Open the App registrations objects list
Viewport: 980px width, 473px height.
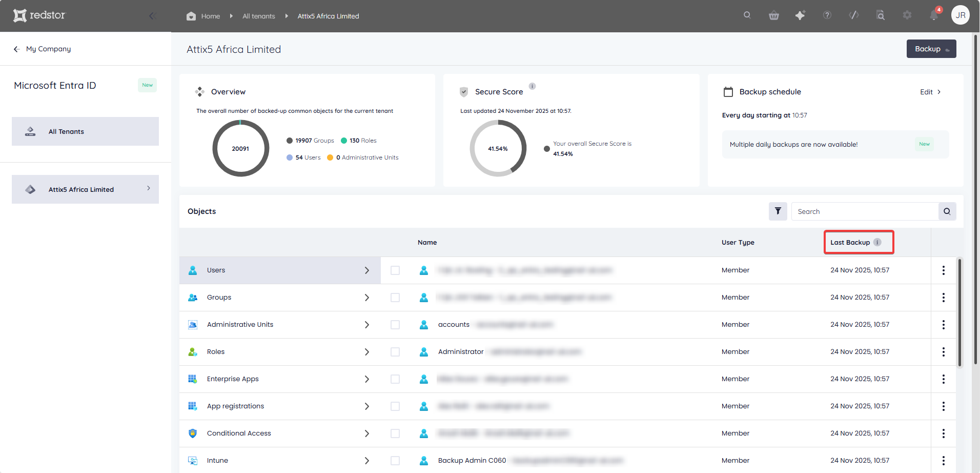[x=280, y=406]
